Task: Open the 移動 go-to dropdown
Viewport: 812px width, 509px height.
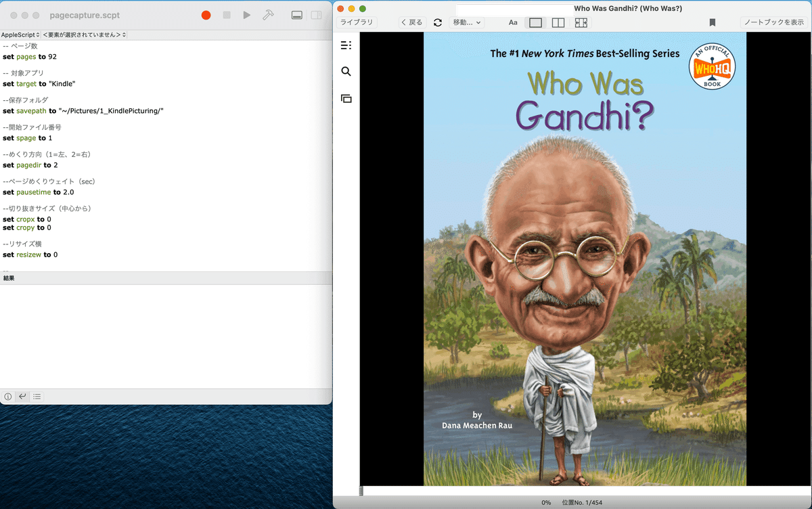Action: (467, 22)
